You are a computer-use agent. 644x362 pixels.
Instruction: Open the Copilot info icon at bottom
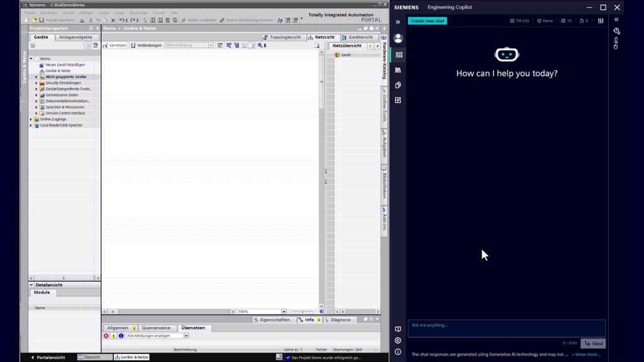(x=397, y=352)
